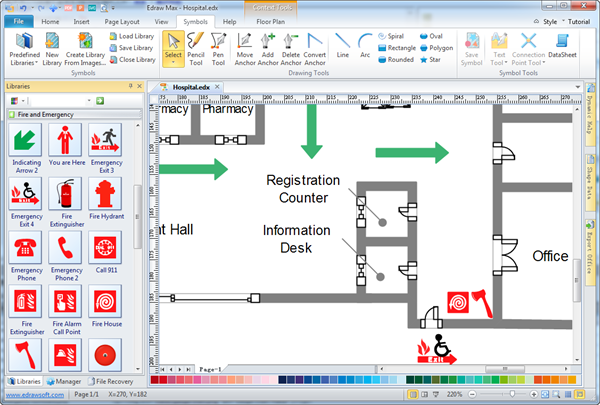Switch to the Page Layout tab

click(x=122, y=22)
